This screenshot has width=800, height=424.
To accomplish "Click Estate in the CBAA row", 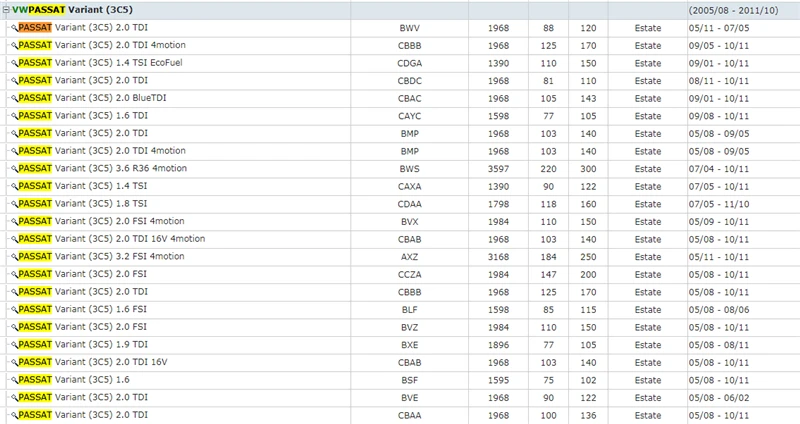I will pos(648,415).
